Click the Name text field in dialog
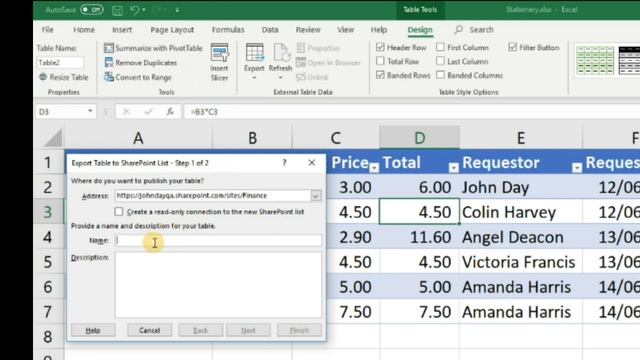Screen dimensions: 640x360 tap(218, 240)
